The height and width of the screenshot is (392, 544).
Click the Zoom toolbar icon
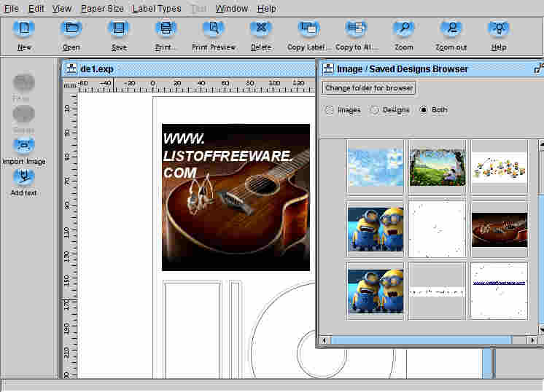tap(403, 28)
